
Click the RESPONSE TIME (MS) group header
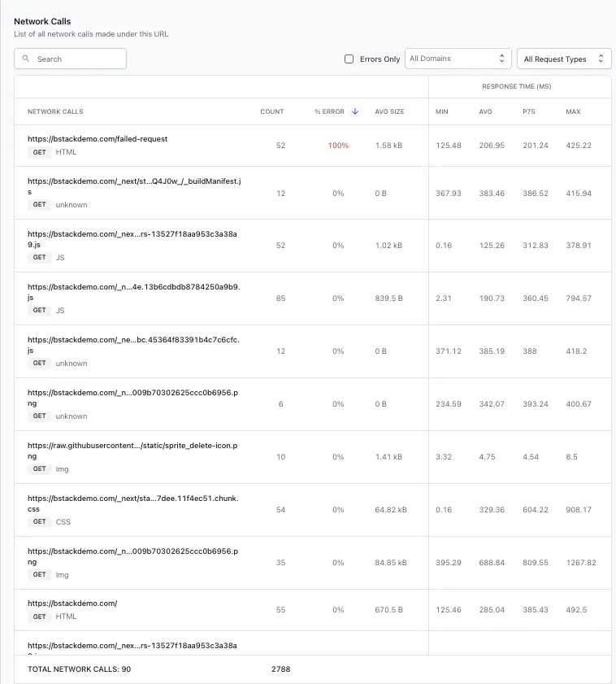coord(517,86)
